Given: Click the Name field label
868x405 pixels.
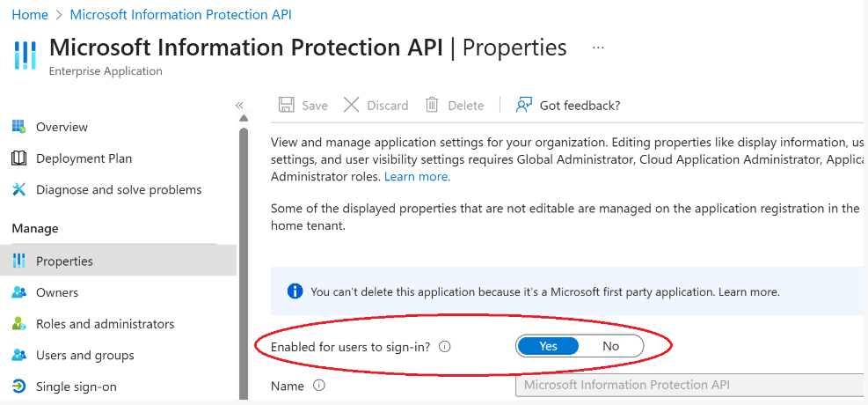Looking at the screenshot, I should [288, 387].
